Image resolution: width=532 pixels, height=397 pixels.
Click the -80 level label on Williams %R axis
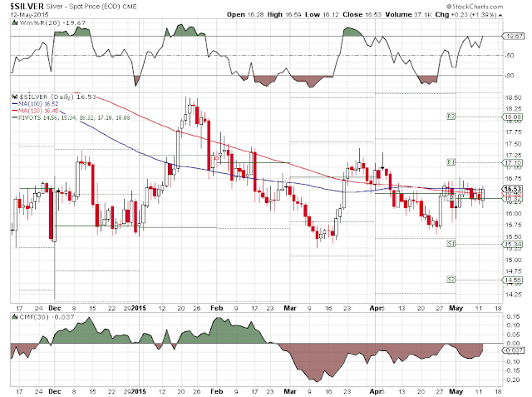click(510, 76)
